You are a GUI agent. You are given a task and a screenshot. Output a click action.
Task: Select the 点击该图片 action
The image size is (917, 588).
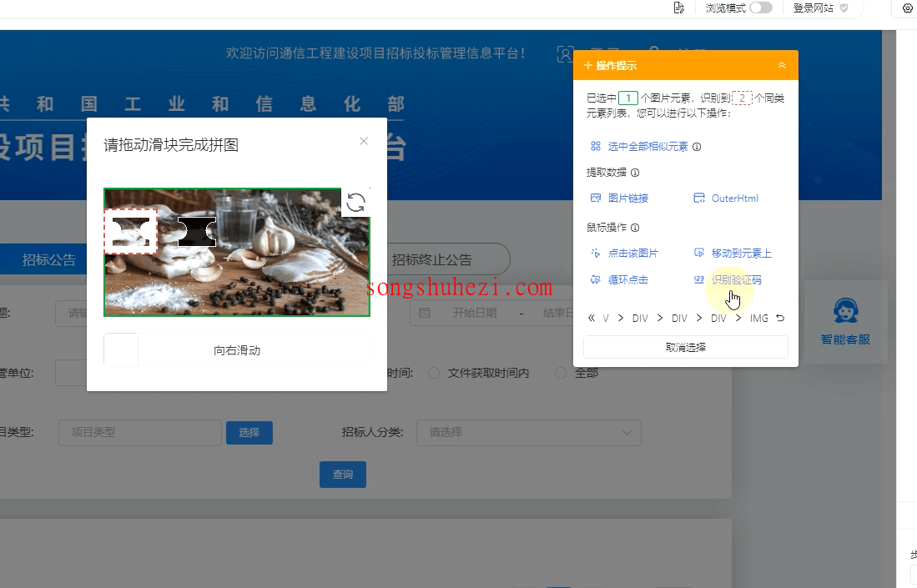[624, 253]
